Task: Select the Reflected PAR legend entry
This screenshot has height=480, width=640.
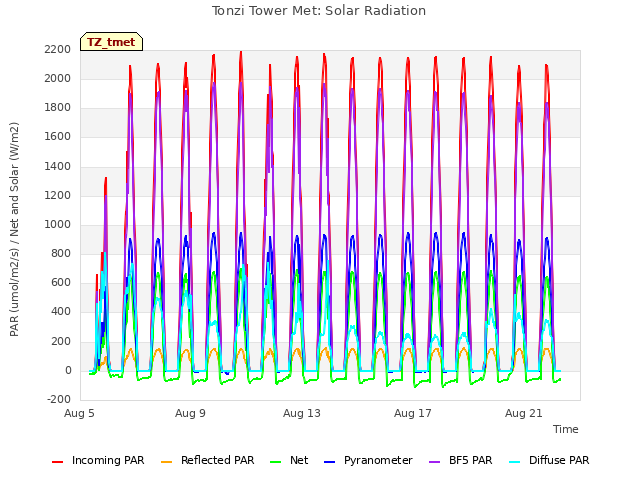Action: pos(208,460)
